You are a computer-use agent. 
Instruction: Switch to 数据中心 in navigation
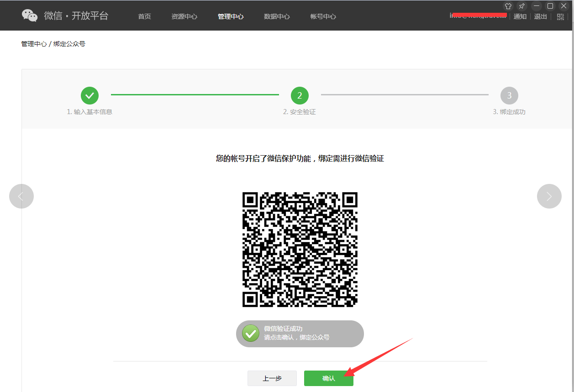coord(277,16)
